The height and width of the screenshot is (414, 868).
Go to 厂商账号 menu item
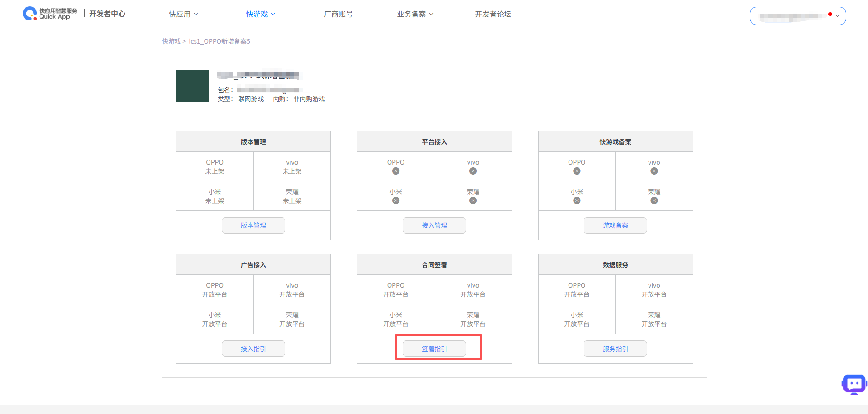[x=338, y=14]
